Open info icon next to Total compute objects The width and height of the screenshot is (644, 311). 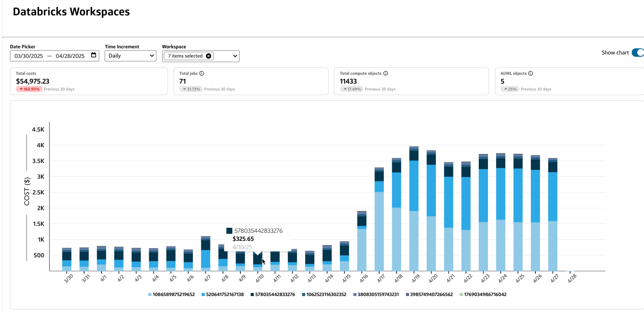pyautogui.click(x=386, y=73)
